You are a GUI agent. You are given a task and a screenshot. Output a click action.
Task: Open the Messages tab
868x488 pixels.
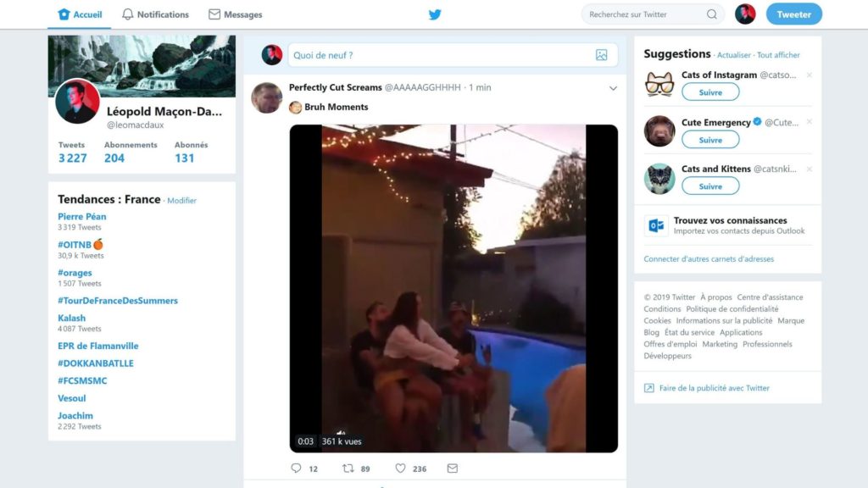236,14
